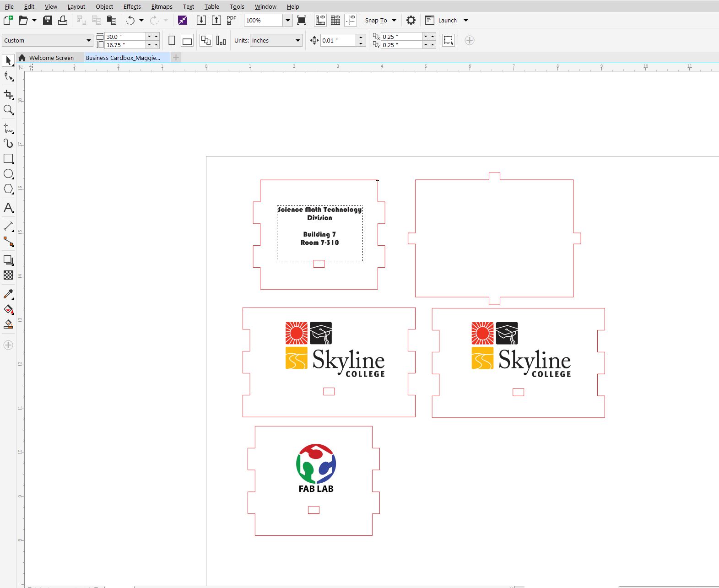Select the Text tool
This screenshot has width=719, height=588.
click(x=8, y=208)
